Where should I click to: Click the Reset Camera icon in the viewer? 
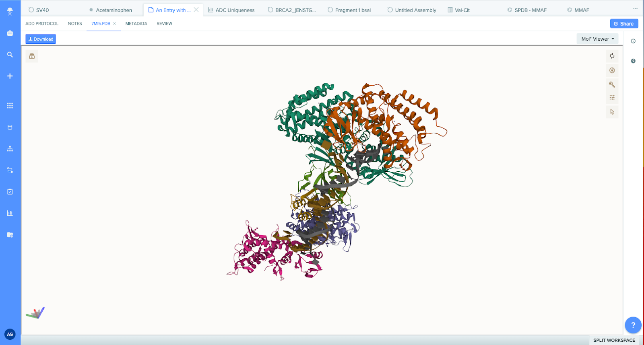(x=612, y=56)
